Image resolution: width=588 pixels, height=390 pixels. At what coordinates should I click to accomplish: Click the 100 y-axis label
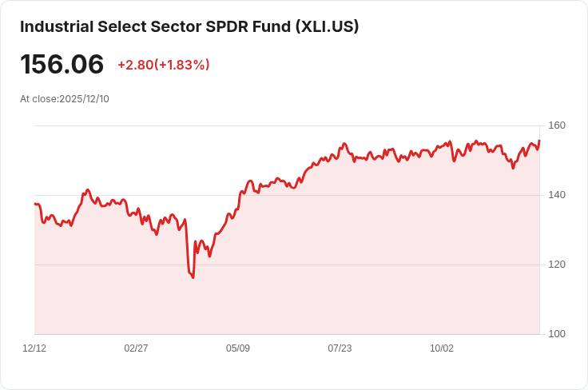tap(557, 334)
